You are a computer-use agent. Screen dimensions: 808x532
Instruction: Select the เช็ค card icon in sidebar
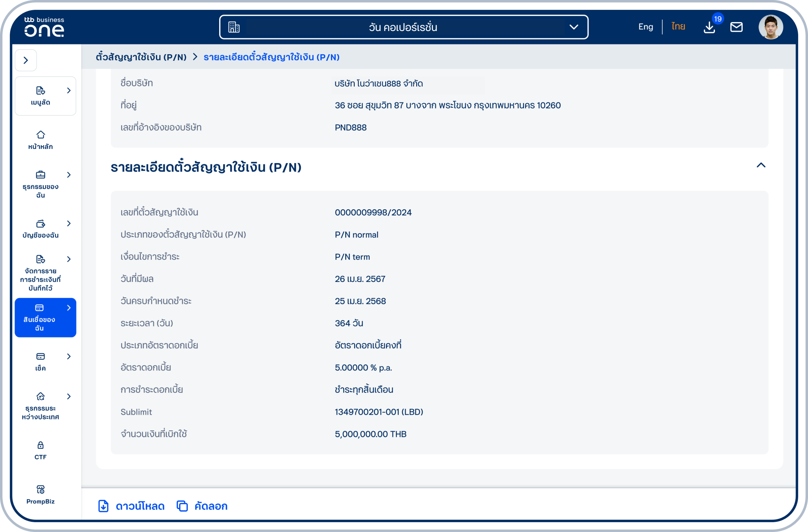tap(40, 355)
